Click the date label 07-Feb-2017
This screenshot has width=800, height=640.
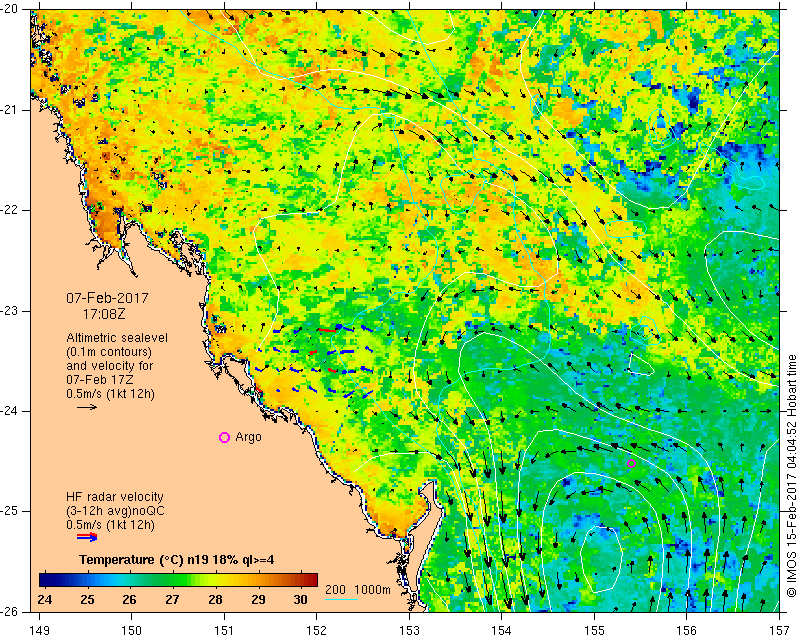pos(107,298)
